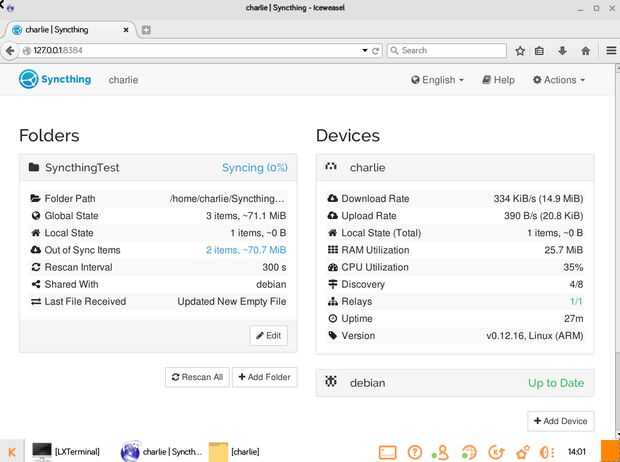Click the Upload Rate cloud icon
The width and height of the screenshot is (620, 462).
coord(333,216)
